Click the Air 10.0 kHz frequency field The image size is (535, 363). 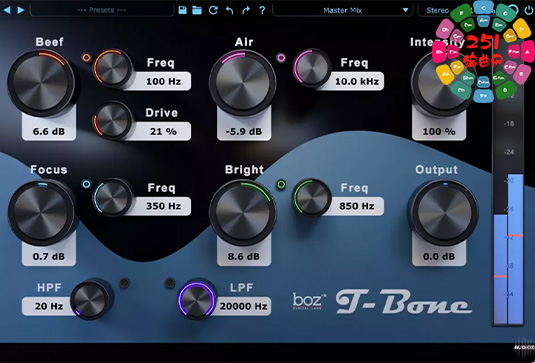(357, 82)
